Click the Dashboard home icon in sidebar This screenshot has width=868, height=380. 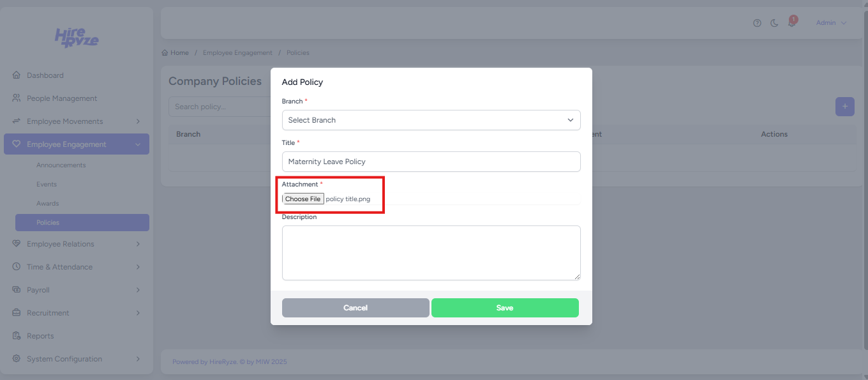tap(17, 75)
